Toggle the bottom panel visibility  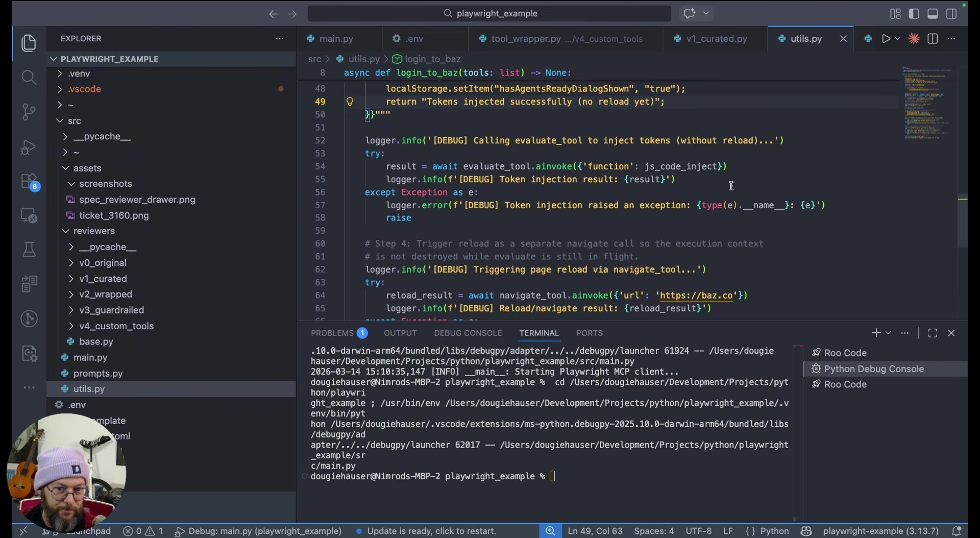[932, 14]
